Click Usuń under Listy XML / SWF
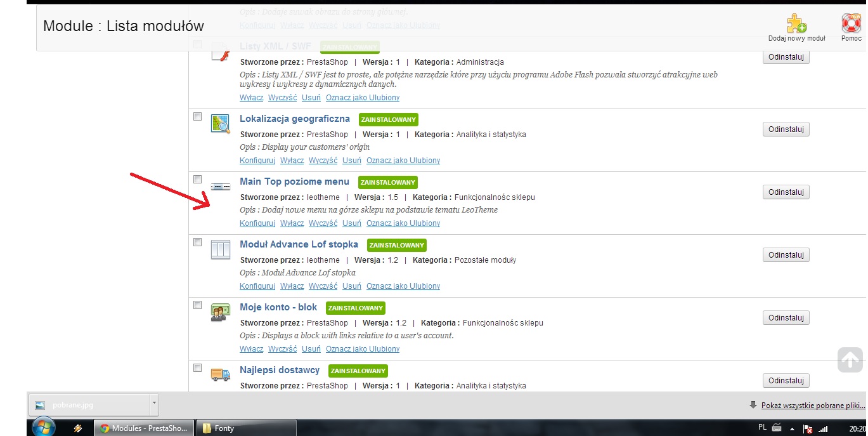 pyautogui.click(x=311, y=98)
